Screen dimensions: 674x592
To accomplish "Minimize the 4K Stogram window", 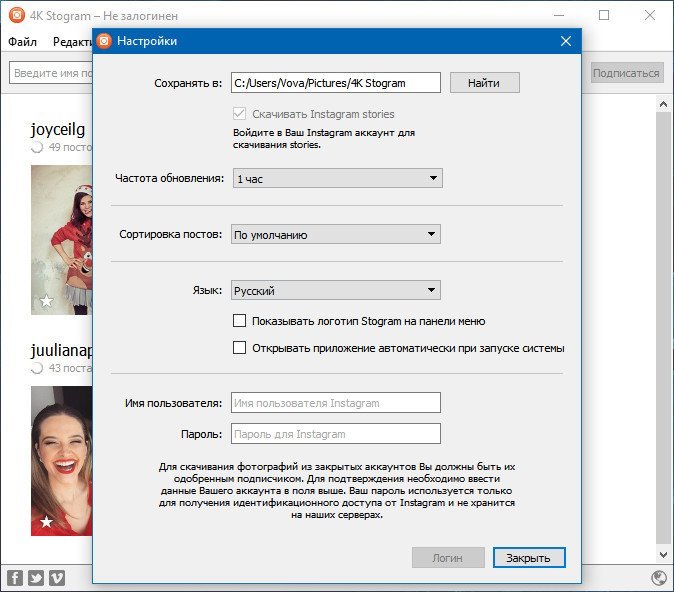I will [x=559, y=15].
